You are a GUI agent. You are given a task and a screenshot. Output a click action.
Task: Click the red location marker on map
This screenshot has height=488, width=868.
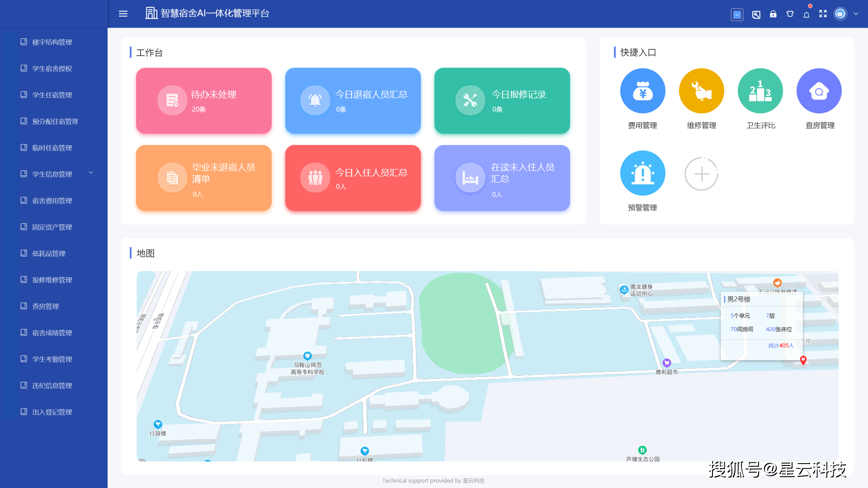(803, 360)
